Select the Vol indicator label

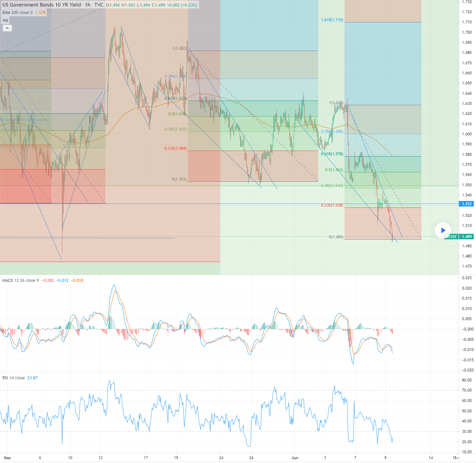click(5, 20)
